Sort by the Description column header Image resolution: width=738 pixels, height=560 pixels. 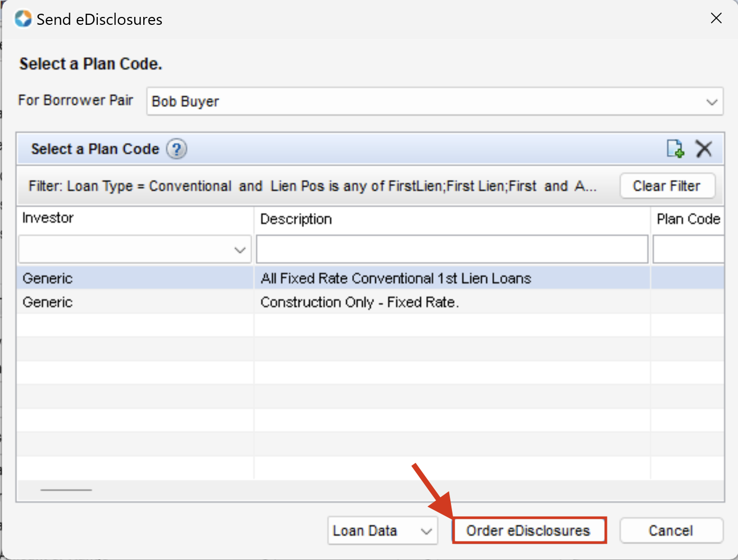click(452, 219)
